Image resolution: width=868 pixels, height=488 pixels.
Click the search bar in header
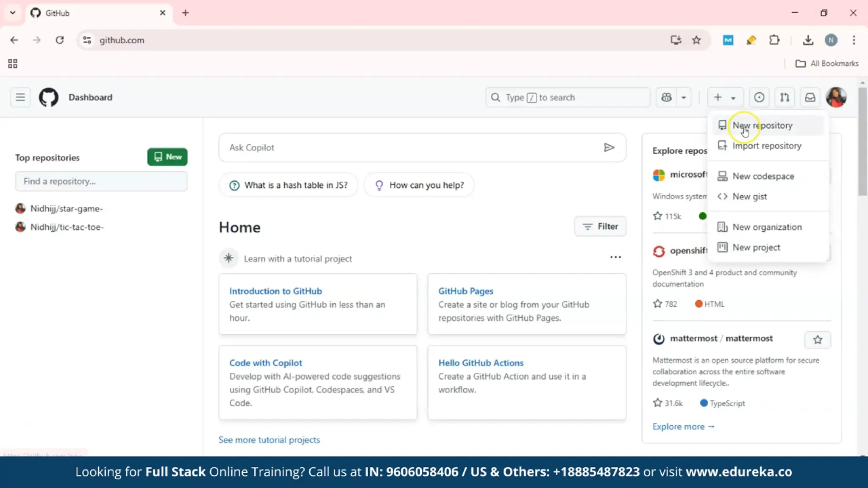568,97
